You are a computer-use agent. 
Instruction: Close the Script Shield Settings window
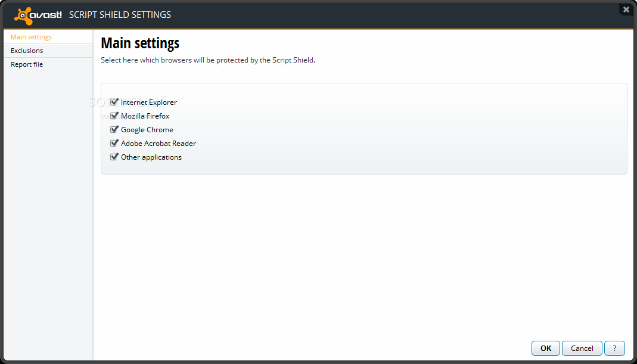coord(626,10)
